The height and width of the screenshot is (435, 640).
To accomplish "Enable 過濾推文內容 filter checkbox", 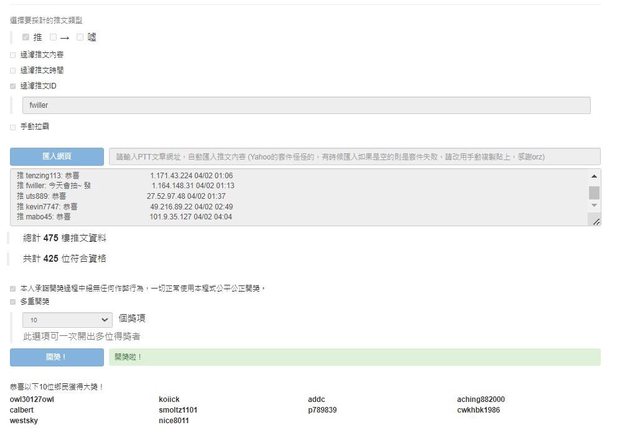I will point(12,55).
